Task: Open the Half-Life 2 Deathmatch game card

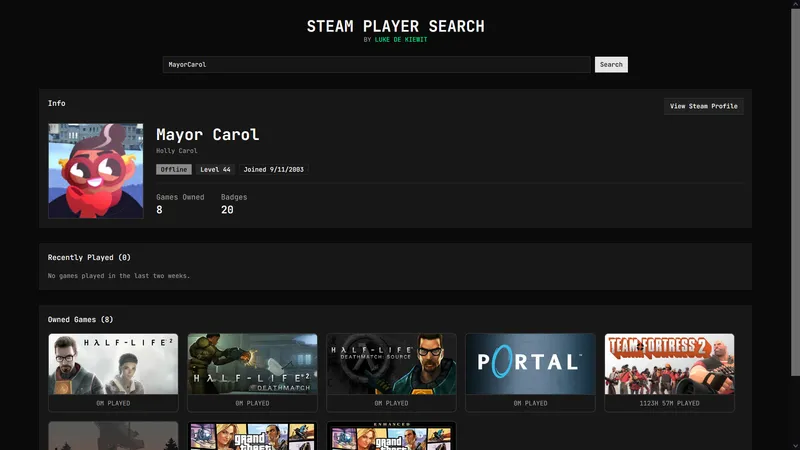Action: pos(252,372)
